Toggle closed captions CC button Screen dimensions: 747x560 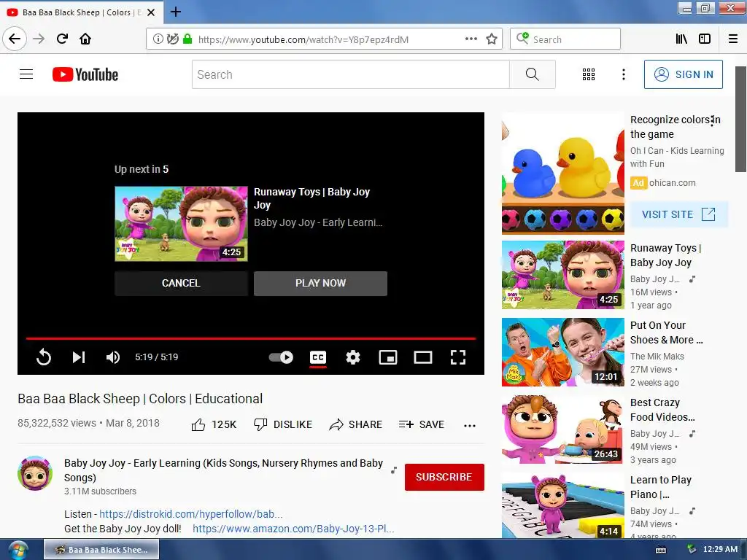tap(318, 357)
